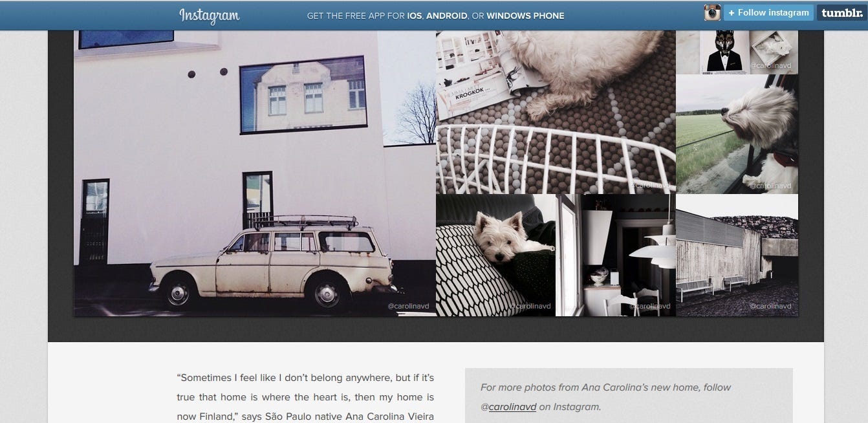This screenshot has height=423, width=868.
Task: Click the quote paragraph about Finland
Action: point(305,397)
